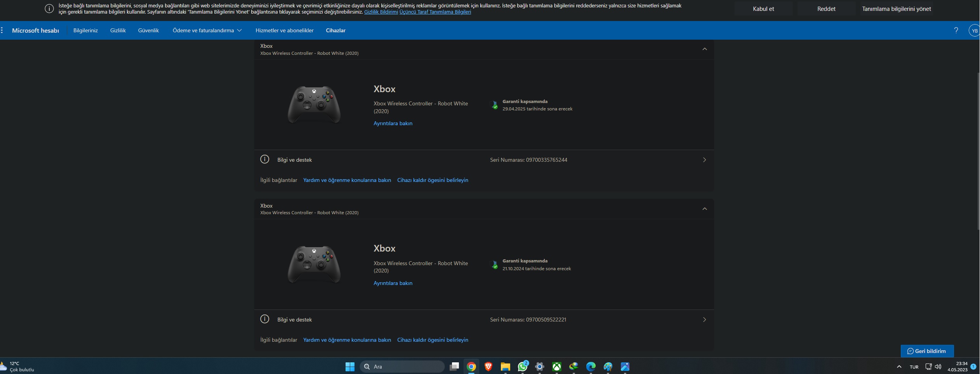Collapse the first Xbox controller card

point(705,49)
